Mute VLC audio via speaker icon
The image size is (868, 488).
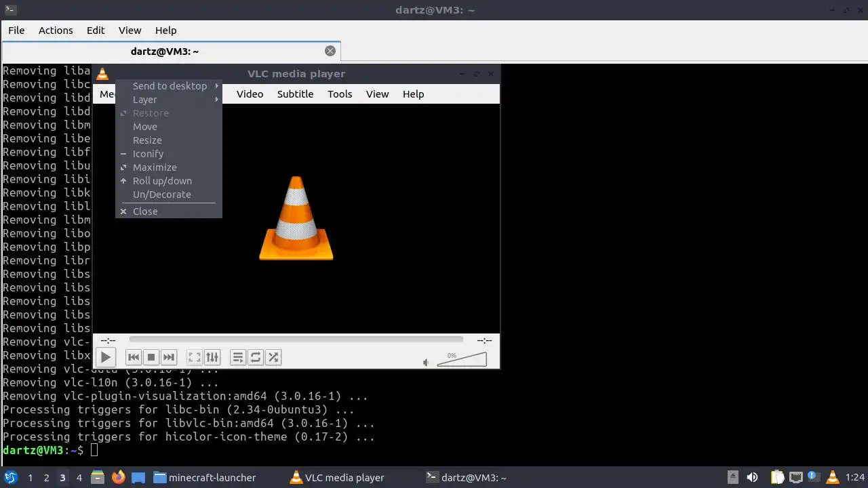pyautogui.click(x=426, y=363)
